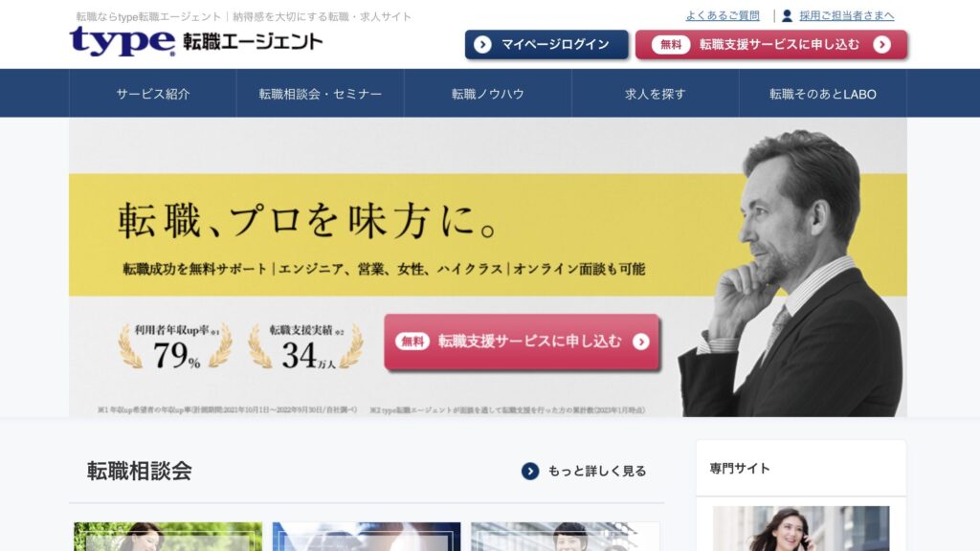Click the type 転職エージェント logo
Image resolution: width=980 pixels, height=551 pixels.
(195, 41)
